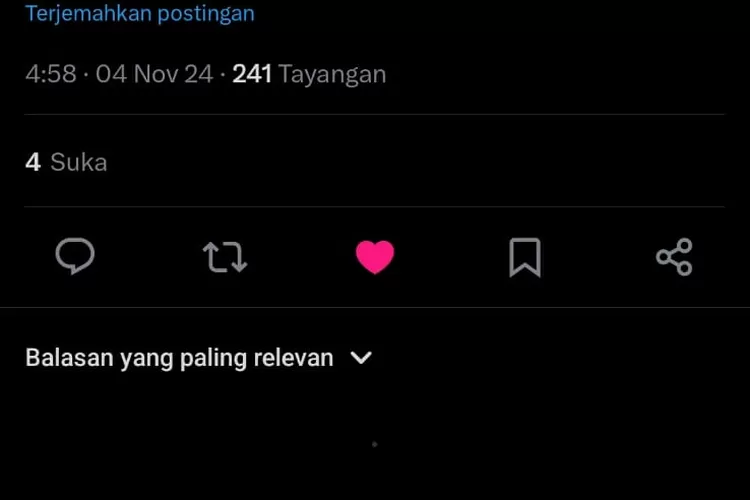Open the reply speech bubble icon

pos(75,256)
